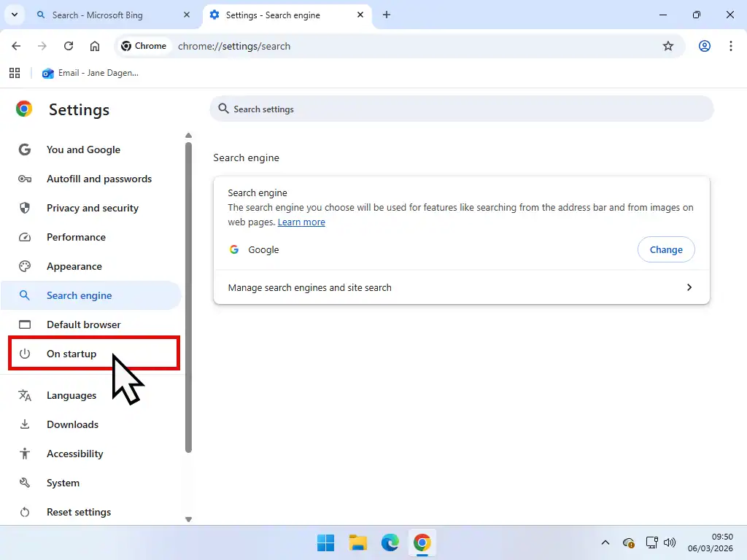Open Chrome from the taskbar
Screen dimensions: 747x560
click(422, 542)
